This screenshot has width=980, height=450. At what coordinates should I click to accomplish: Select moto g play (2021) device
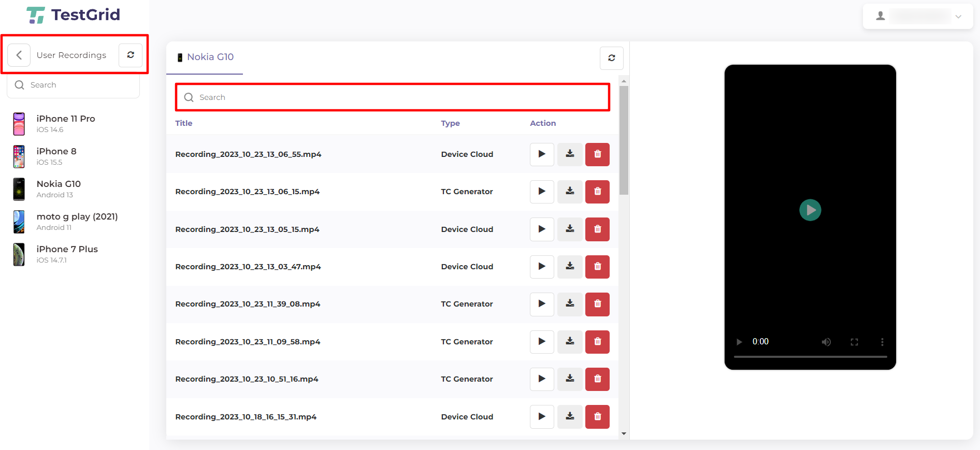[77, 222]
